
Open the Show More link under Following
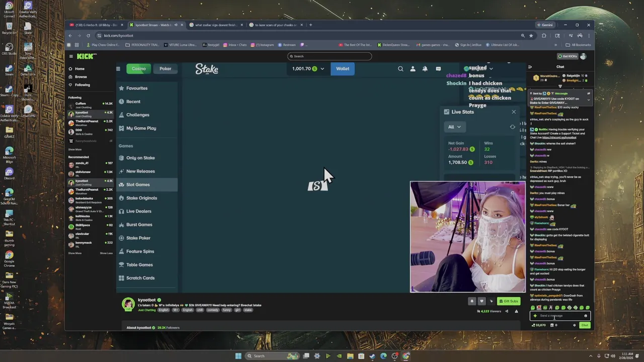(75, 149)
